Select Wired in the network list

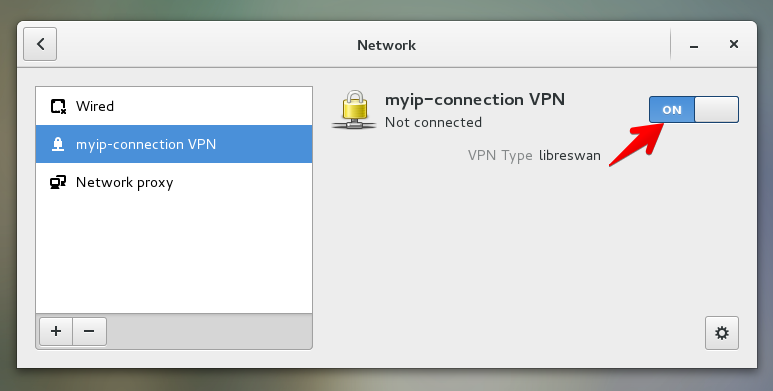pyautogui.click(x=174, y=106)
